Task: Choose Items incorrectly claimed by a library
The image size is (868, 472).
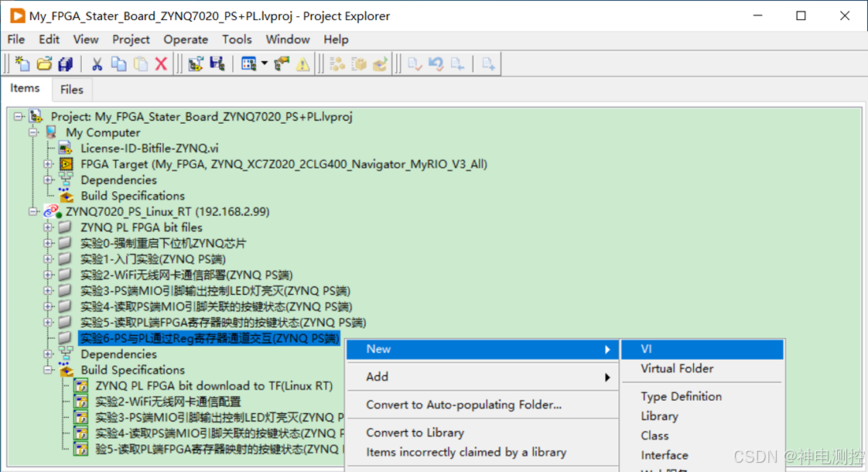Action: (482, 452)
